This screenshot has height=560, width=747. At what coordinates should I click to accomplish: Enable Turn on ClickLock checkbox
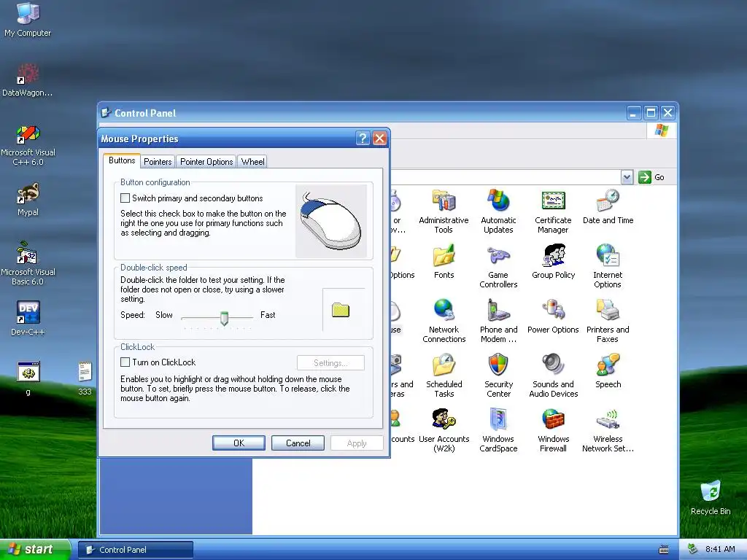(x=125, y=362)
